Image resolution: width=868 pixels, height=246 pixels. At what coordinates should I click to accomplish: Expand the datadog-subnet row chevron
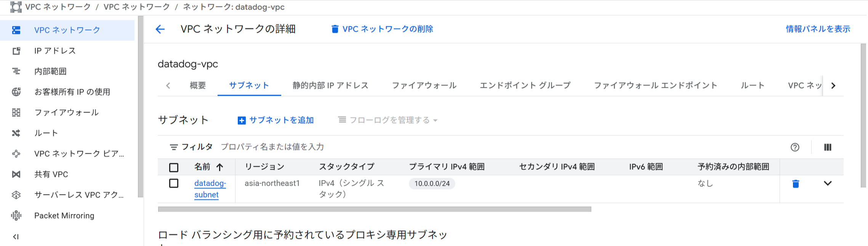[828, 183]
